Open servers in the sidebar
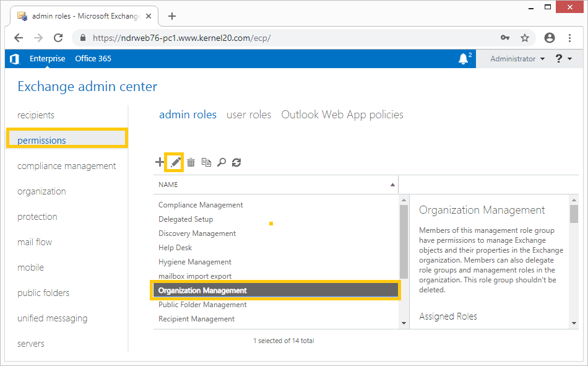Viewport: 588px width, 366px height. [x=30, y=344]
